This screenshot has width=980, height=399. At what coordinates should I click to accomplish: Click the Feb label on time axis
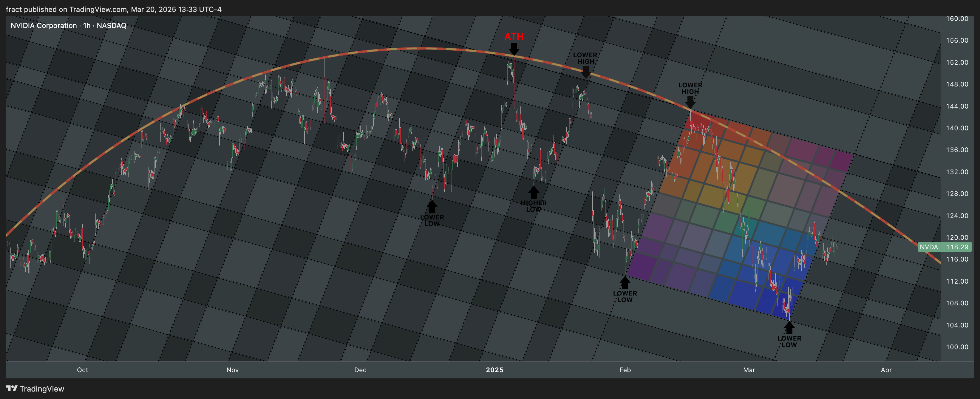(625, 370)
